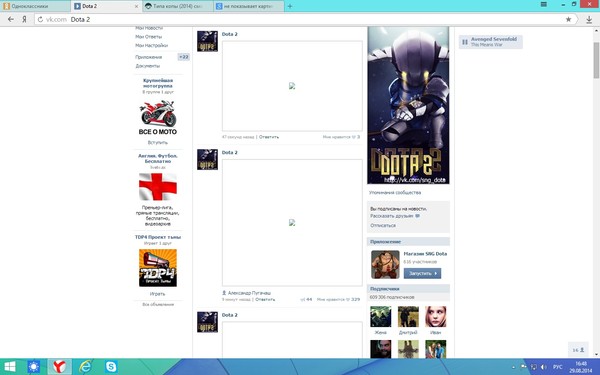This screenshot has width=600, height=375.
Task: Open downloads with the arrow icon
Action: pyautogui.click(x=589, y=20)
